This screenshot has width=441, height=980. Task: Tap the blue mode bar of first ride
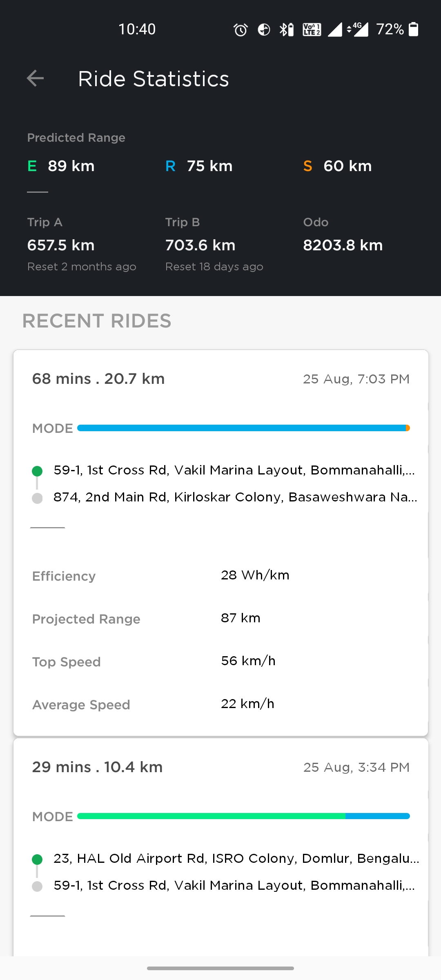(241, 428)
